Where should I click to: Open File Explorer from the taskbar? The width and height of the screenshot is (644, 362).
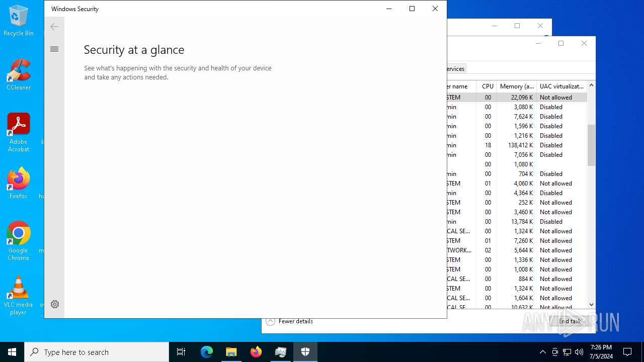231,352
